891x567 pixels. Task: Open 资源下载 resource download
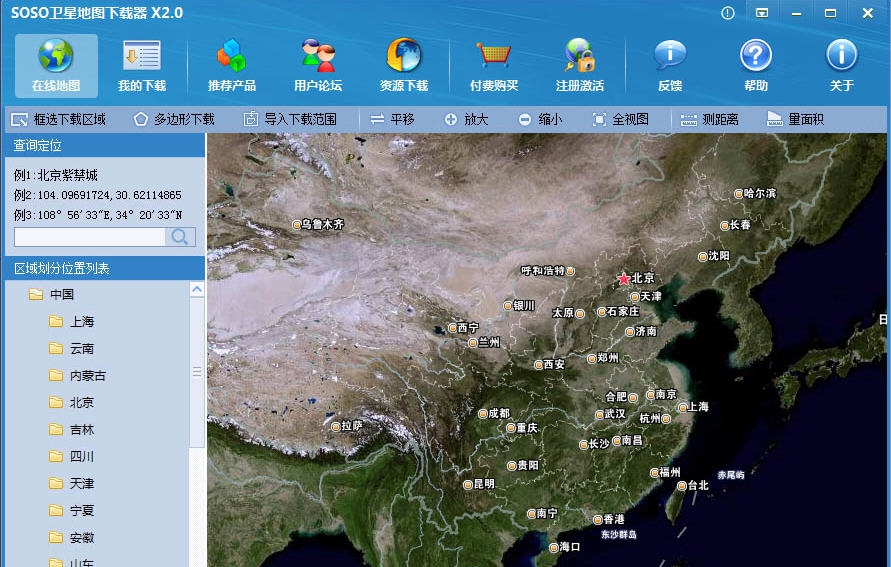point(403,65)
